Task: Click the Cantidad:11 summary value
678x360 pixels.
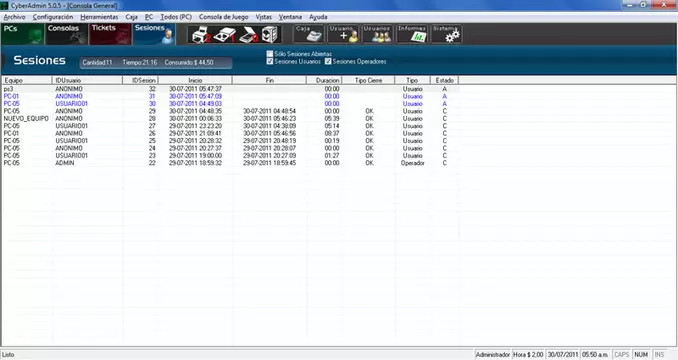Action: (97, 63)
